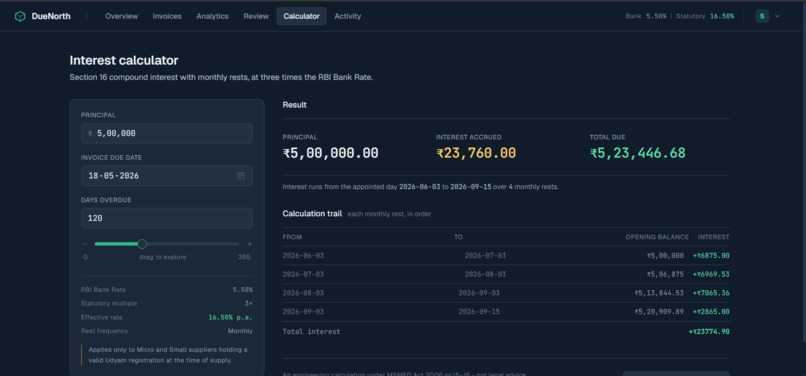Screen dimensions: 806x376
Task: Click the 2026-08-03 To date cell
Action: pos(485,274)
